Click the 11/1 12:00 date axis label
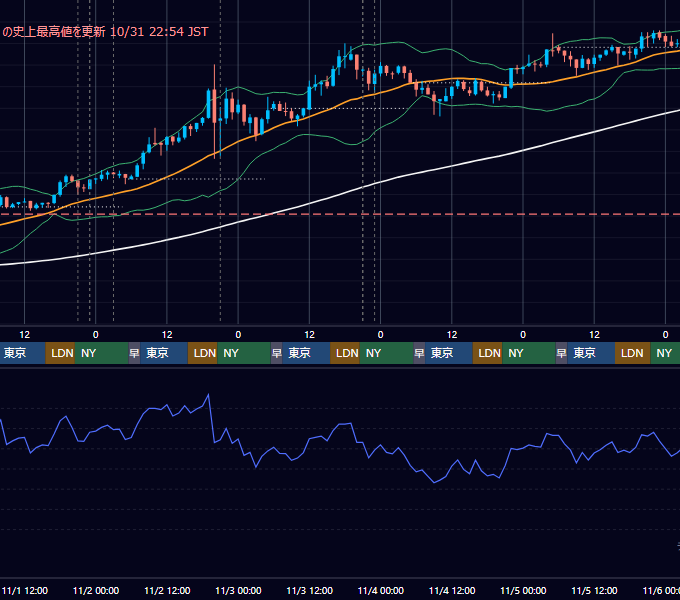The image size is (680, 600). (25, 590)
